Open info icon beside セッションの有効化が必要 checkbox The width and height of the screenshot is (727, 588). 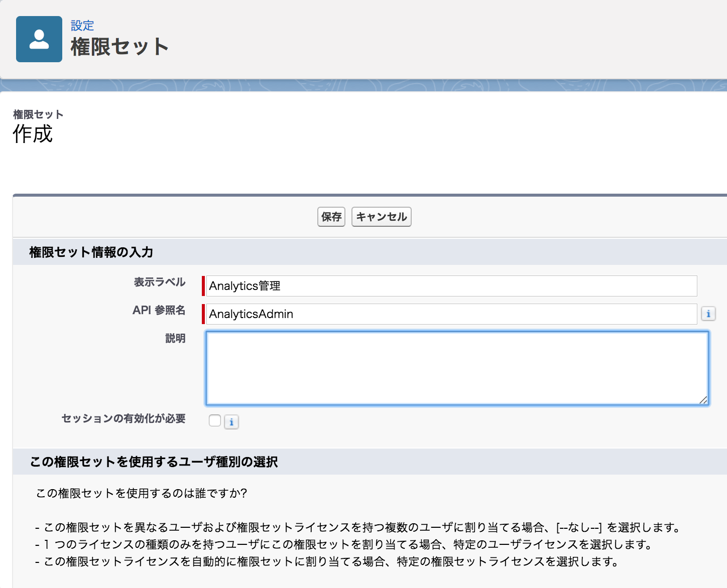(x=231, y=422)
